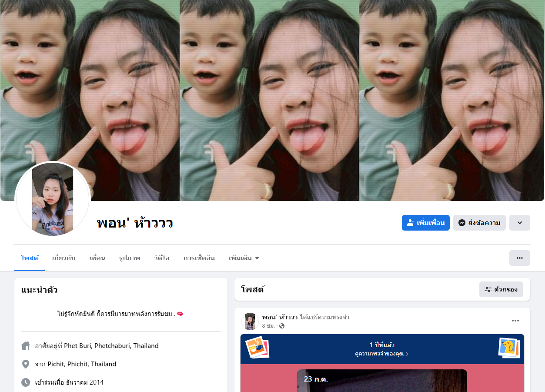
Task: Click the โพสต์ heading in feed panel
Action: coord(253,289)
